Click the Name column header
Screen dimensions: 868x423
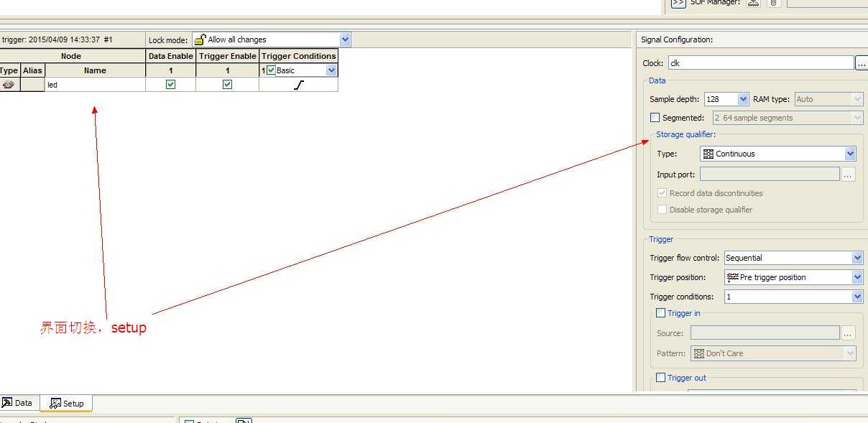pyautogui.click(x=95, y=70)
